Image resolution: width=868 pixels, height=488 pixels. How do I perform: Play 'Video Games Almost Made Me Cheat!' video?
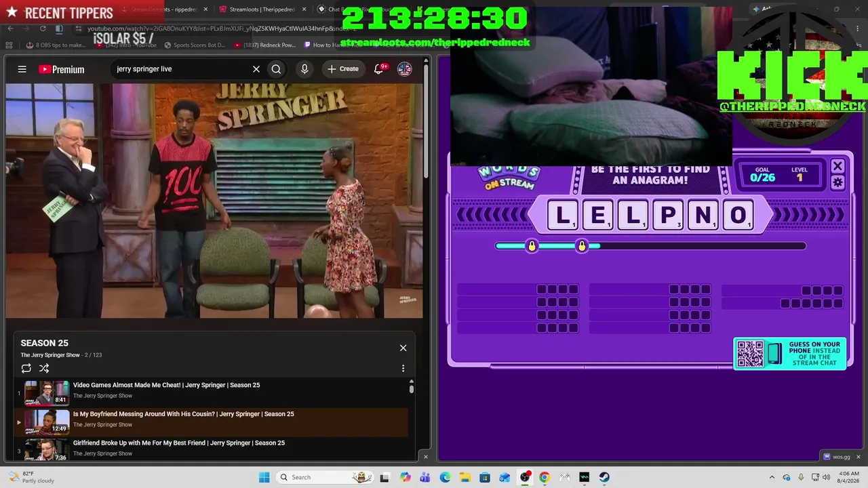(x=166, y=385)
